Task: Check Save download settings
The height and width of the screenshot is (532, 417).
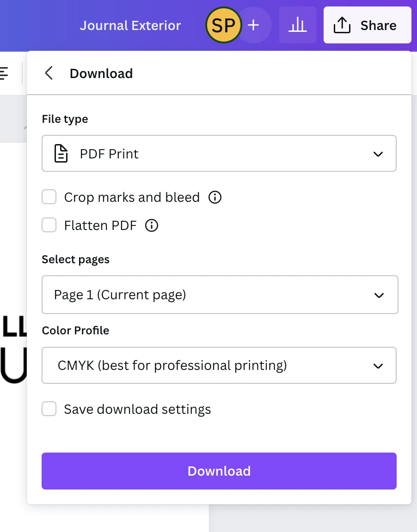Action: 49,409
